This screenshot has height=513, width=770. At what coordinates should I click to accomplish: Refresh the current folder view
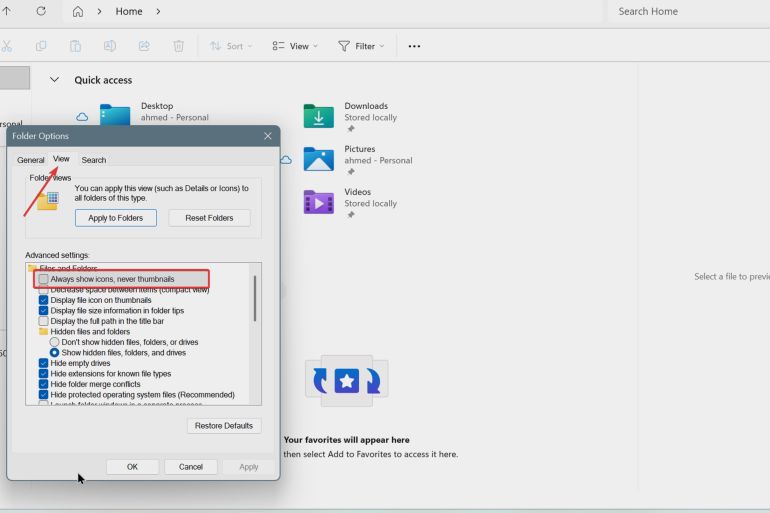pos(41,12)
